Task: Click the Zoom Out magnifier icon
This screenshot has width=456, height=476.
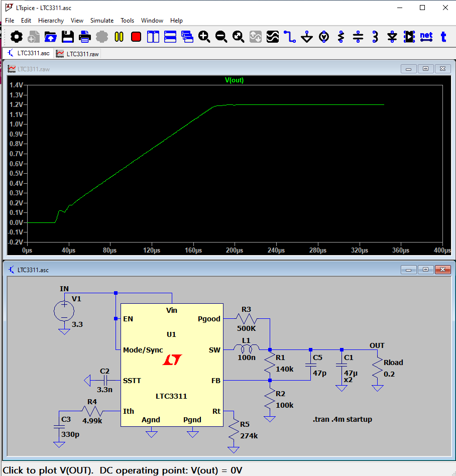Action: click(x=221, y=37)
